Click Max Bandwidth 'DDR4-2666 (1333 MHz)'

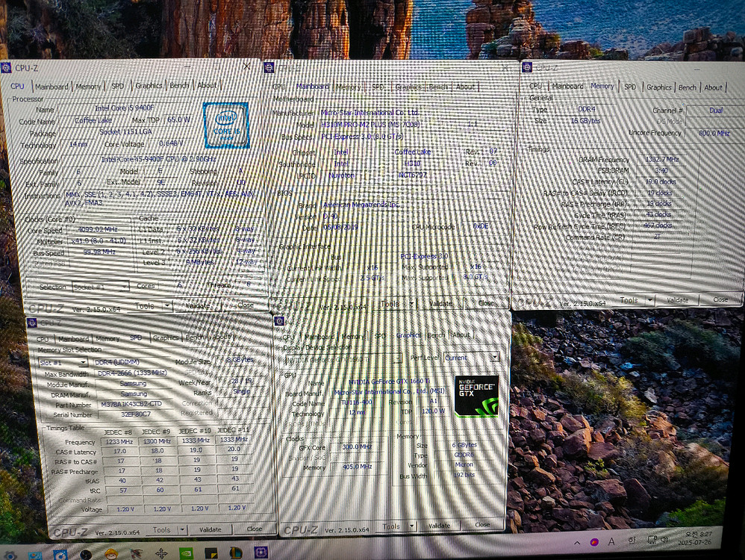[x=132, y=373]
